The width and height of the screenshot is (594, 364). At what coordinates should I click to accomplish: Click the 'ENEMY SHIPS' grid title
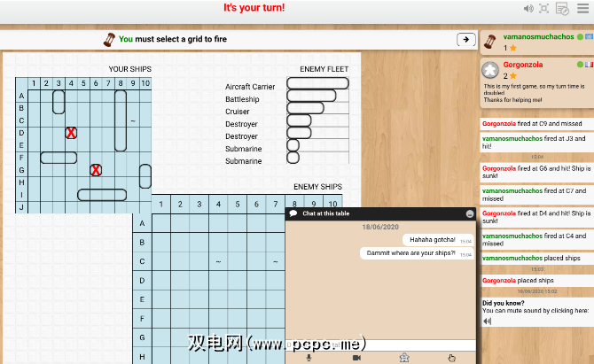[317, 187]
